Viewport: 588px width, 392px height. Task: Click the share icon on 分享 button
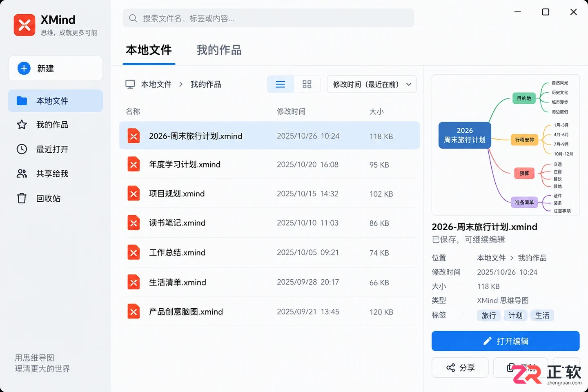[x=450, y=367]
